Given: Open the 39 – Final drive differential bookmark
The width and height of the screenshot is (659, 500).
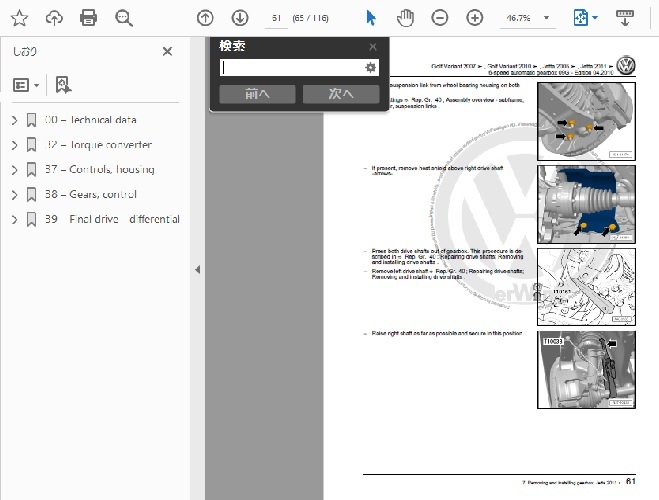Looking at the screenshot, I should tap(112, 219).
